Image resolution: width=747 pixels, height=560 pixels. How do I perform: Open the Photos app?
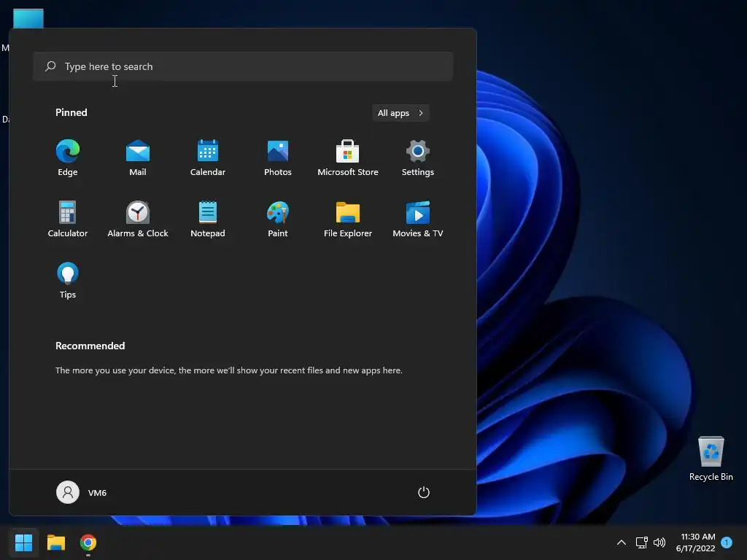point(278,158)
